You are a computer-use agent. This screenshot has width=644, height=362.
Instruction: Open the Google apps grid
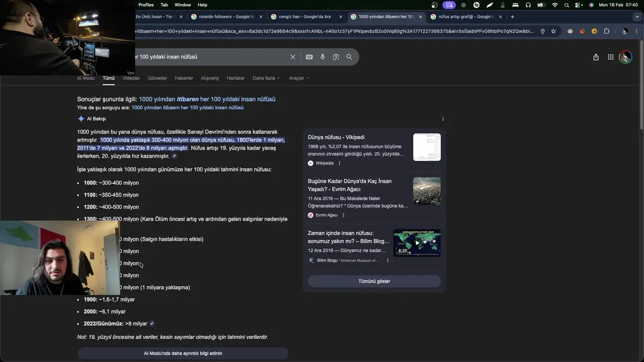[610, 57]
